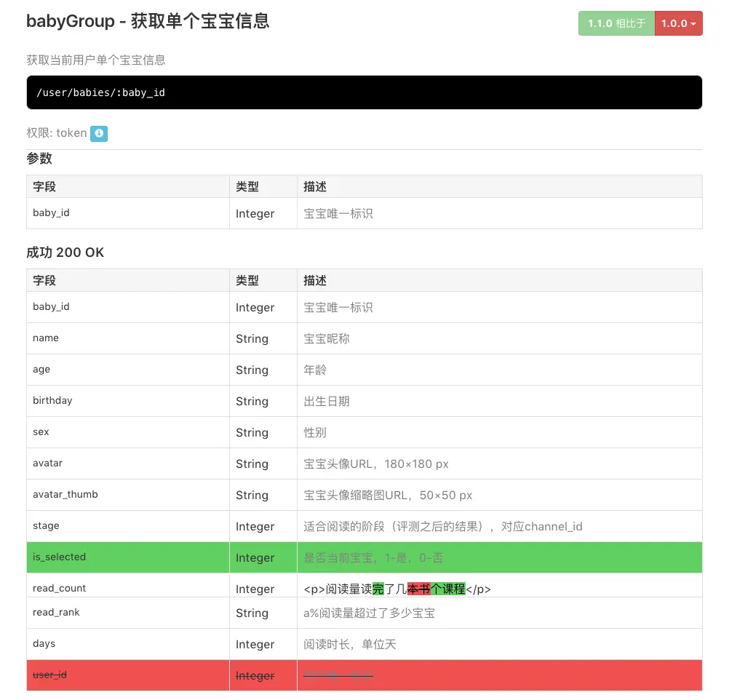Click the token permission info icon
The image size is (737, 700).
99,133
